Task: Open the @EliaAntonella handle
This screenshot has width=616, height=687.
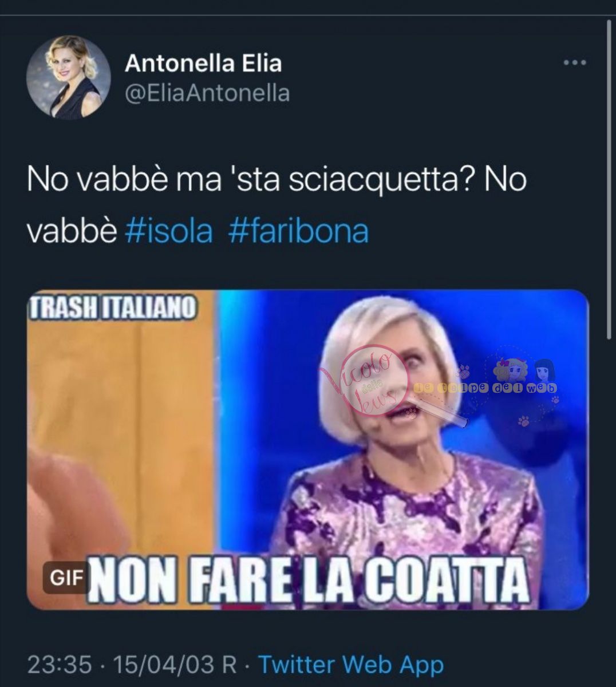Action: tap(207, 93)
